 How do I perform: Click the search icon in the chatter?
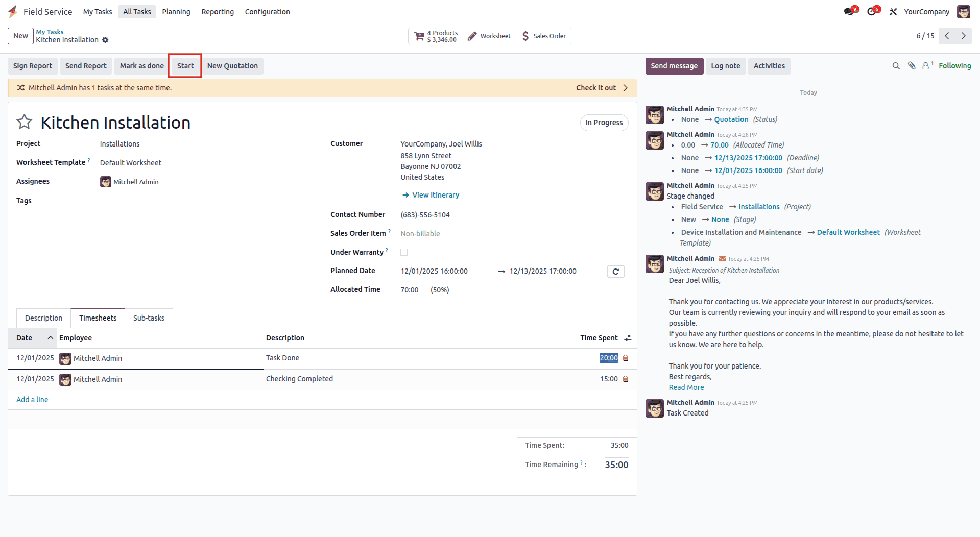point(896,65)
